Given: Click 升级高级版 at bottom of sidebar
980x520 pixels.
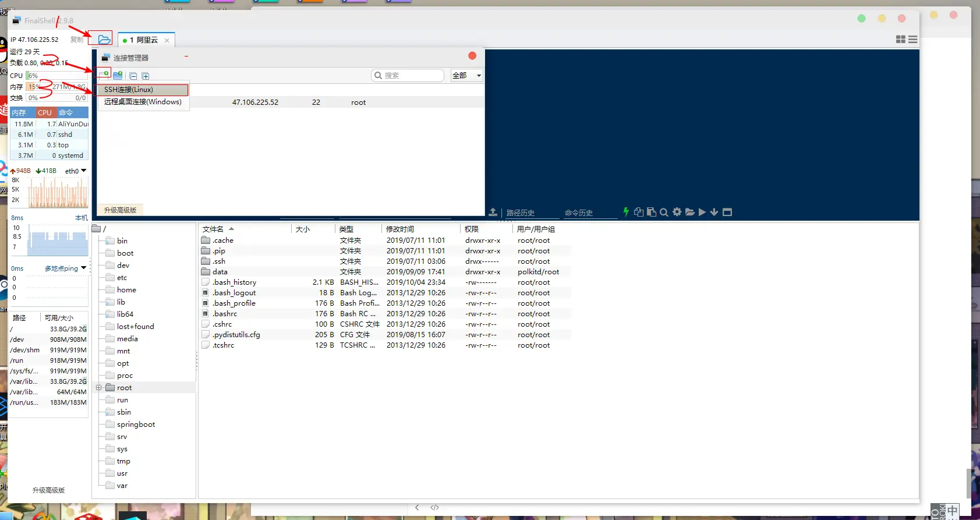Looking at the screenshot, I should pyautogui.click(x=49, y=490).
